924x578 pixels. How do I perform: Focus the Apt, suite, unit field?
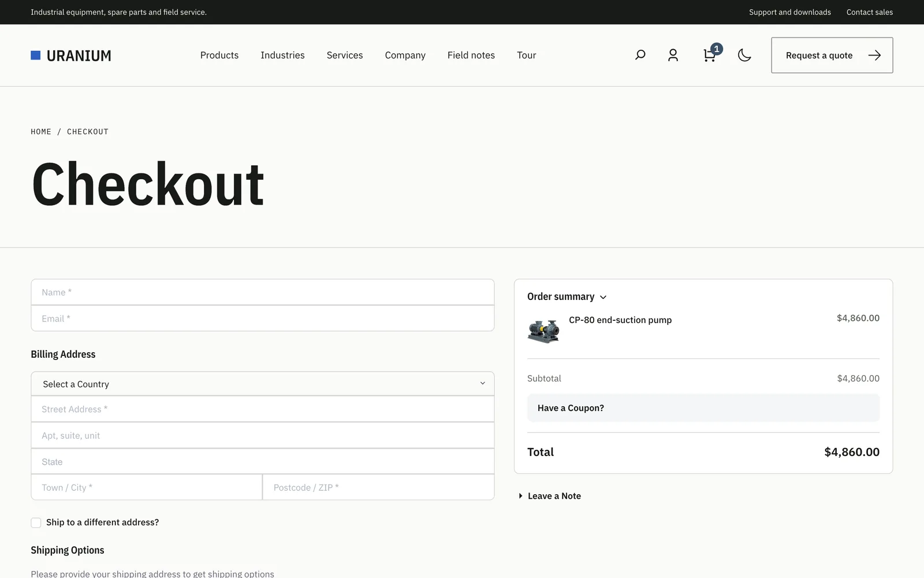click(x=263, y=435)
